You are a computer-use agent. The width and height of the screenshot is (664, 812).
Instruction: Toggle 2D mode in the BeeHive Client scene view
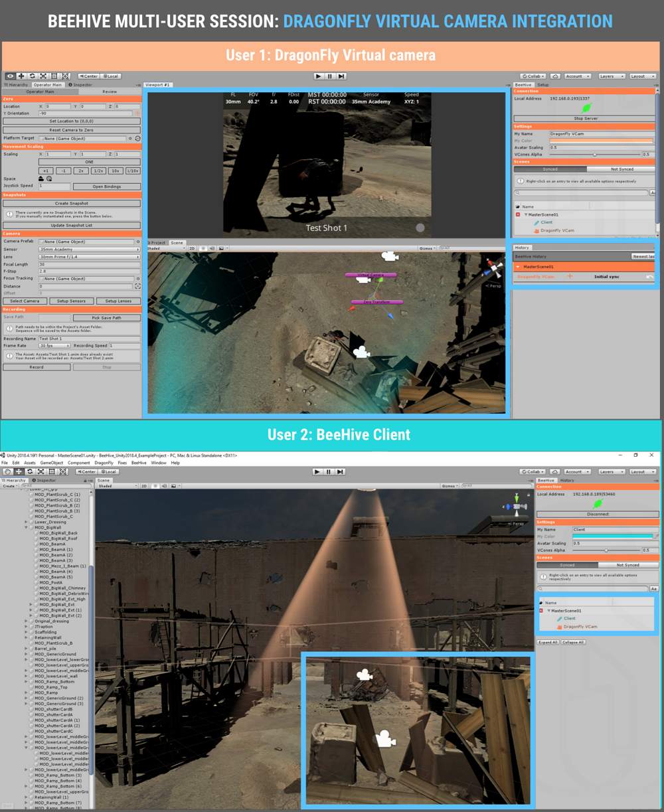144,486
